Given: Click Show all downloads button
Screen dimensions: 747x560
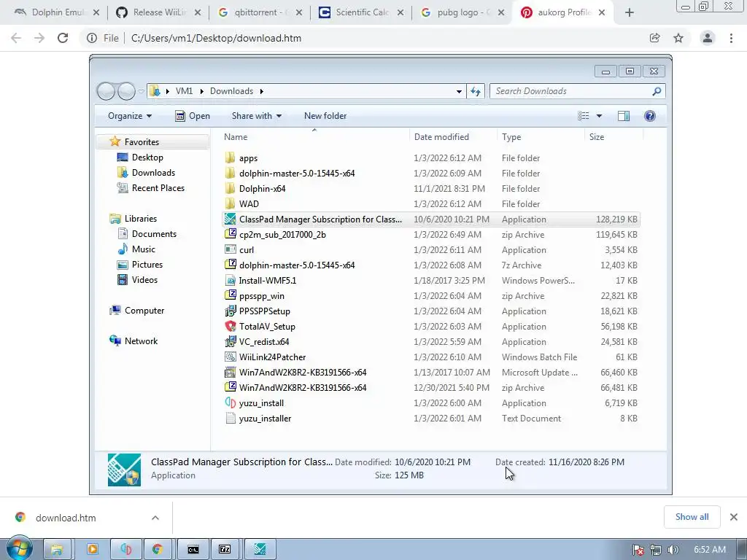Looking at the screenshot, I should [692, 517].
